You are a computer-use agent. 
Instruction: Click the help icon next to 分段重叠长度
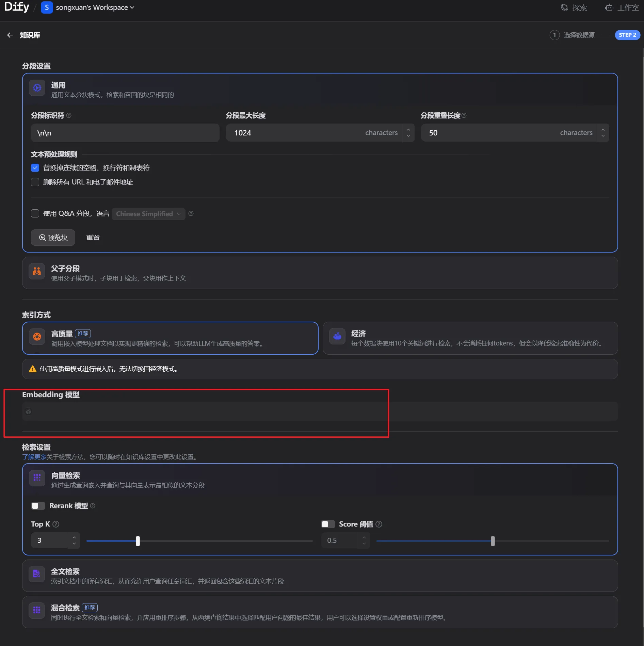point(464,116)
